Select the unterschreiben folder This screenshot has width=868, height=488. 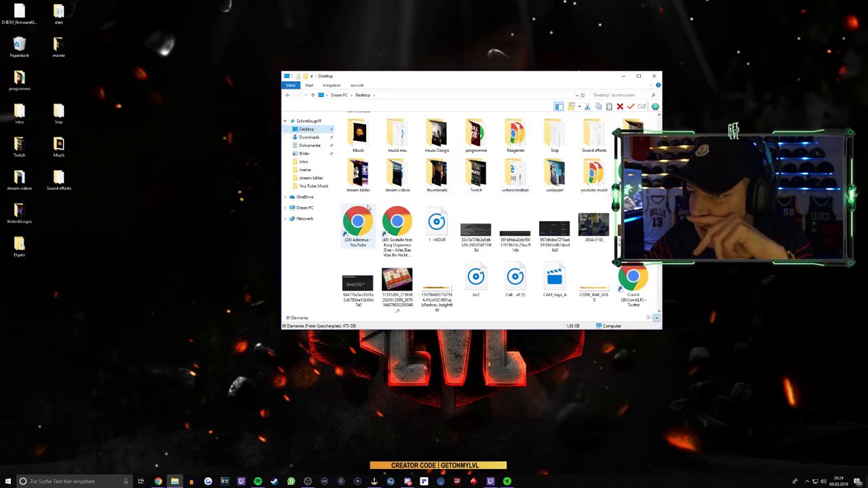coord(515,175)
